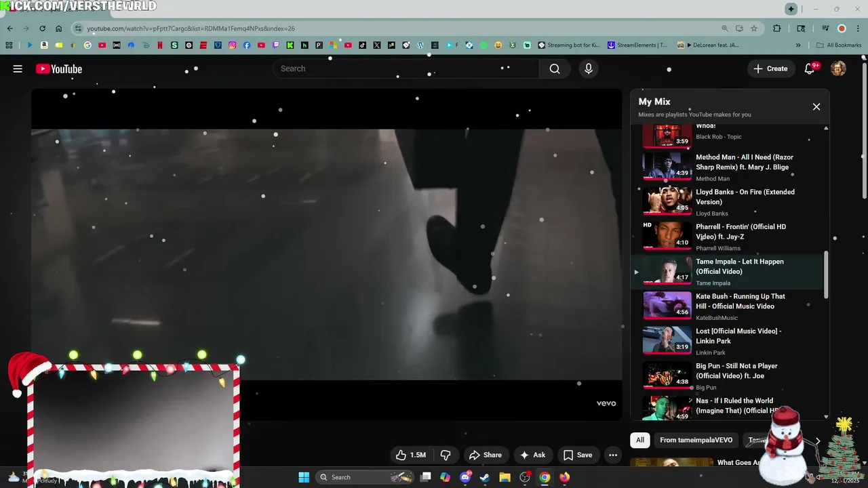Open the StreamElements bookmark

[x=637, y=45]
